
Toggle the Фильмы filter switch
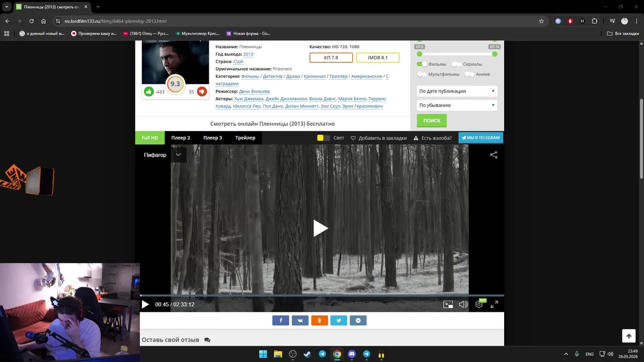[x=422, y=64]
